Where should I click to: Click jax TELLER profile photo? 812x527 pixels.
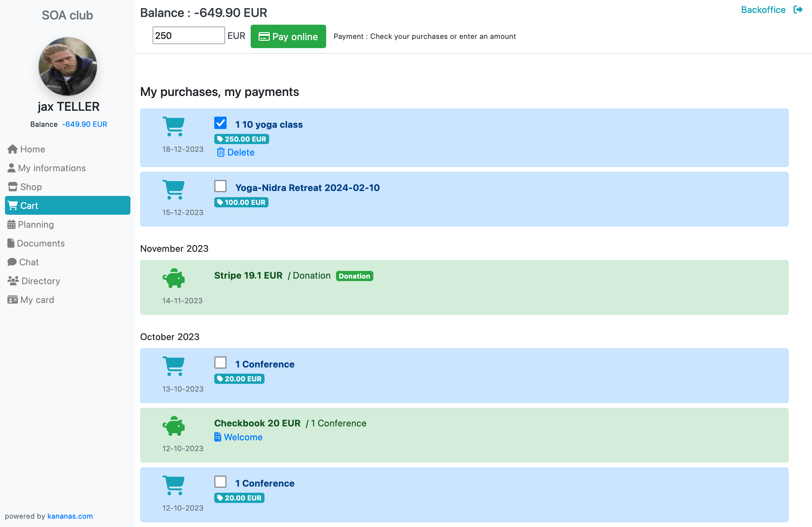tap(68, 67)
